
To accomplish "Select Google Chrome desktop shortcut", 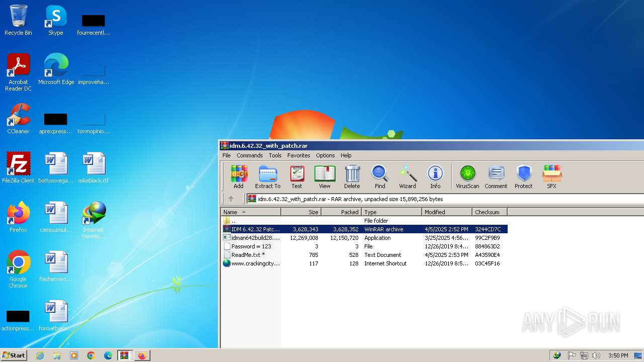I will click(x=18, y=269).
